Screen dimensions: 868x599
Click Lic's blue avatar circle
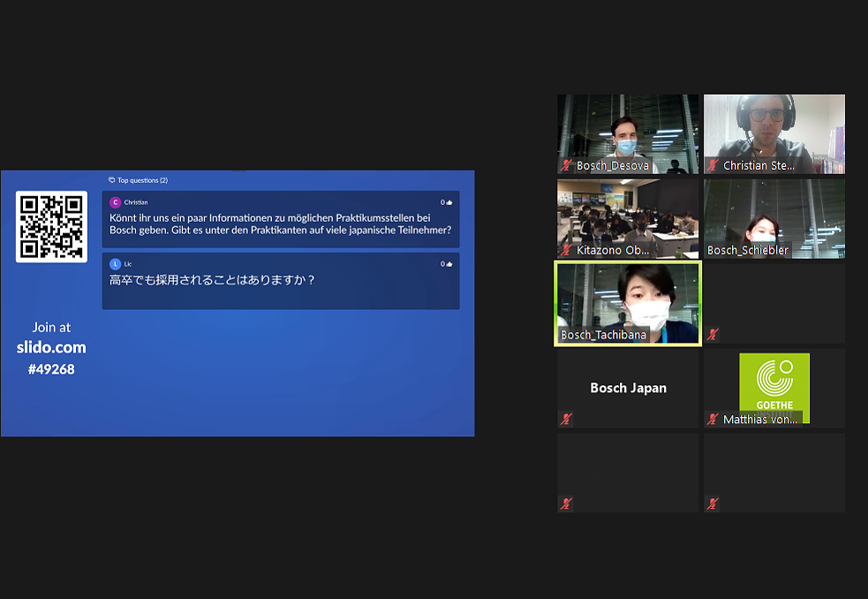pos(116,264)
